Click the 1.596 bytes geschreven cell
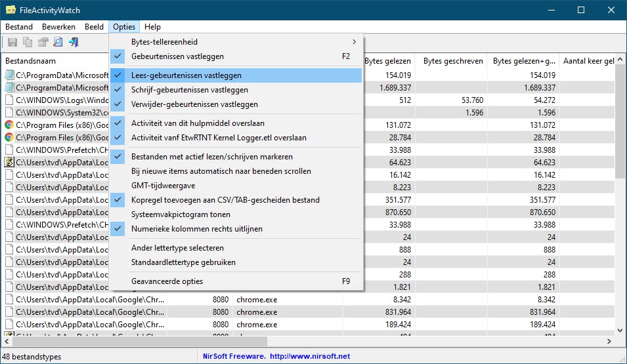The height and width of the screenshot is (364, 627). click(451, 113)
